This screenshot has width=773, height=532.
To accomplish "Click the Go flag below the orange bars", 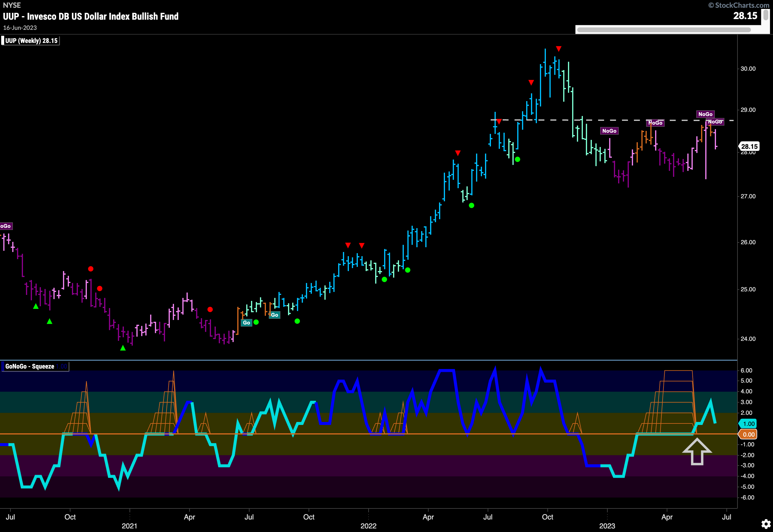I will click(x=275, y=315).
